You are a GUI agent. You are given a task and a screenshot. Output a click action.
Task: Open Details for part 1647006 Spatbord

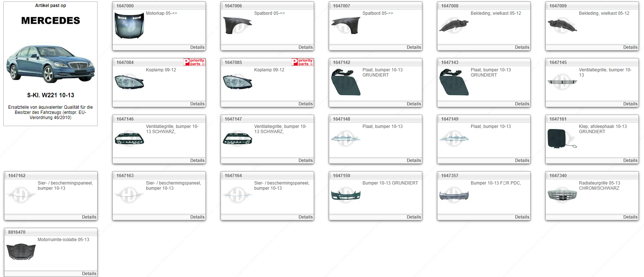306,47
